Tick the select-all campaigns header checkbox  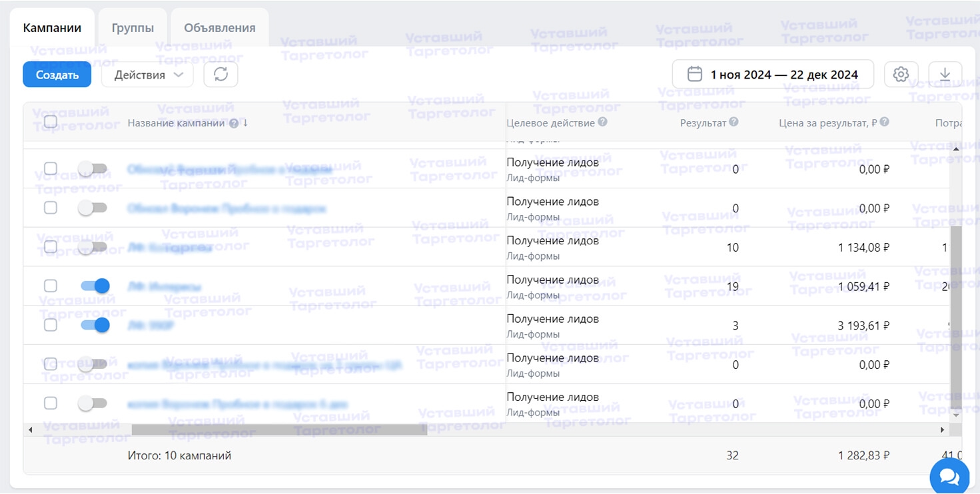coord(51,122)
